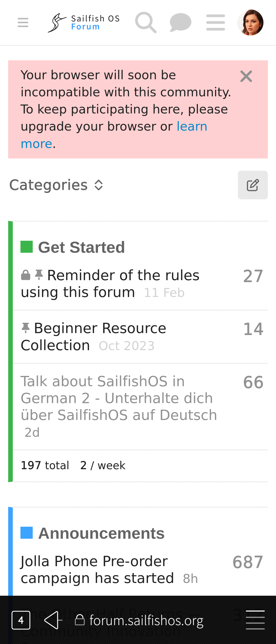Go back with the browser back arrow
276x644 pixels.
pos(53,620)
